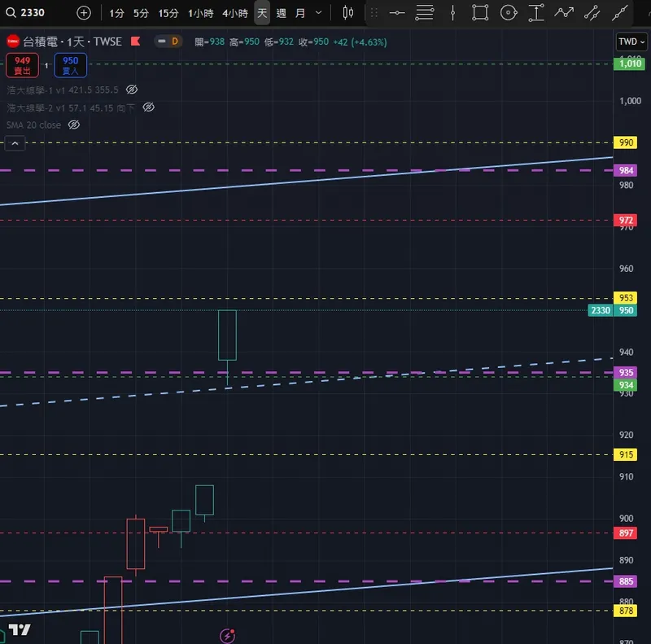Click the purple 885 price label
The width and height of the screenshot is (651, 644).
[x=625, y=581]
